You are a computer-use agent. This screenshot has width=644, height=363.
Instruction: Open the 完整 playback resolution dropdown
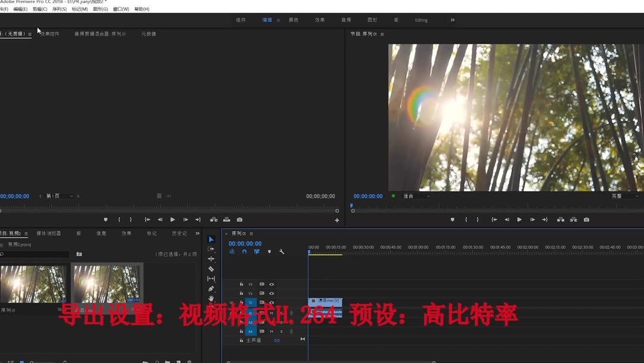pos(620,196)
